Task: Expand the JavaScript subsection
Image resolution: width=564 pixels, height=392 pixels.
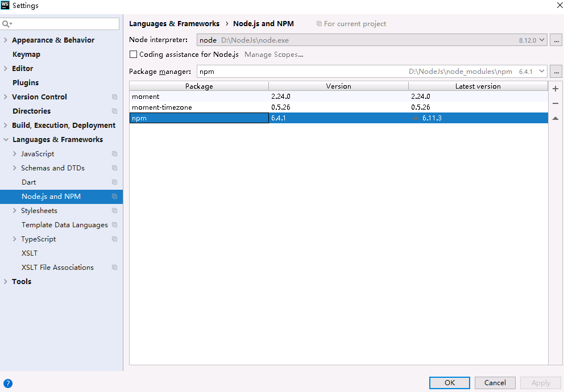Action: (x=14, y=154)
